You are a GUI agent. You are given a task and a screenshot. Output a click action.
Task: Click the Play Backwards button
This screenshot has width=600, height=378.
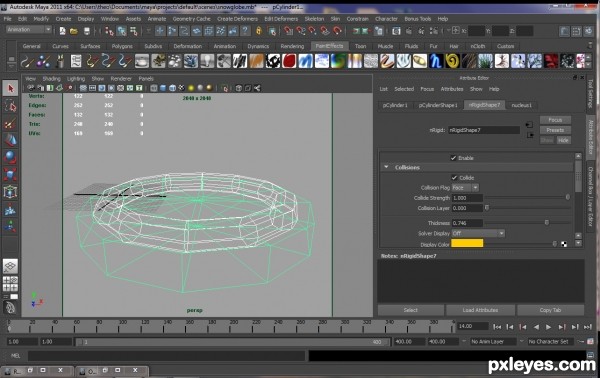click(536, 327)
